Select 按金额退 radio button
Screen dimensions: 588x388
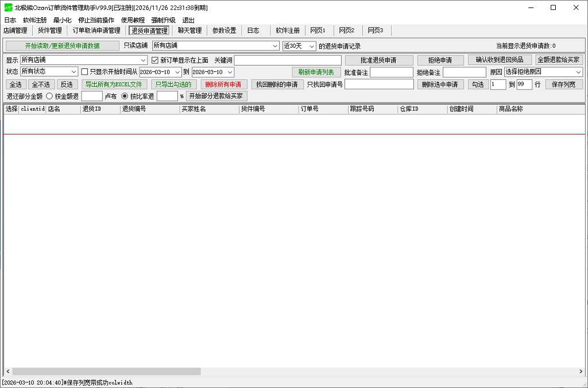(x=49, y=96)
